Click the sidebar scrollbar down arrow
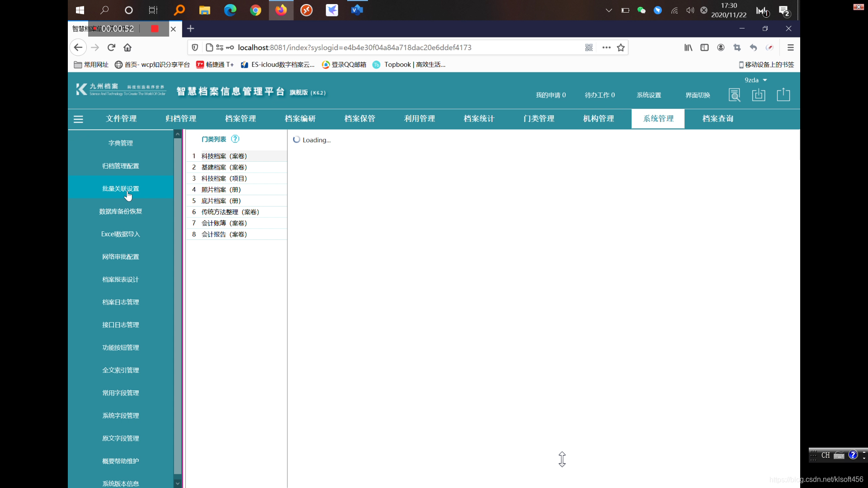The width and height of the screenshot is (868, 488). (x=177, y=483)
